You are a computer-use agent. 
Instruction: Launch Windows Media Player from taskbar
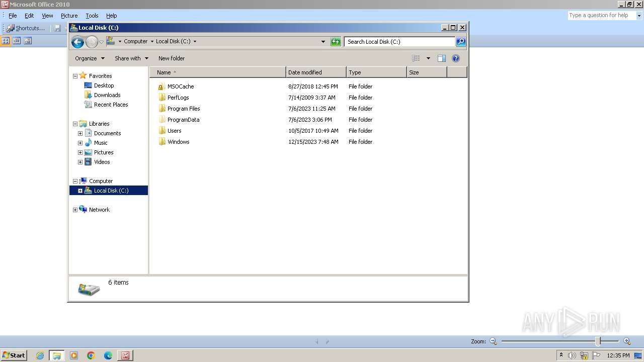(x=74, y=355)
